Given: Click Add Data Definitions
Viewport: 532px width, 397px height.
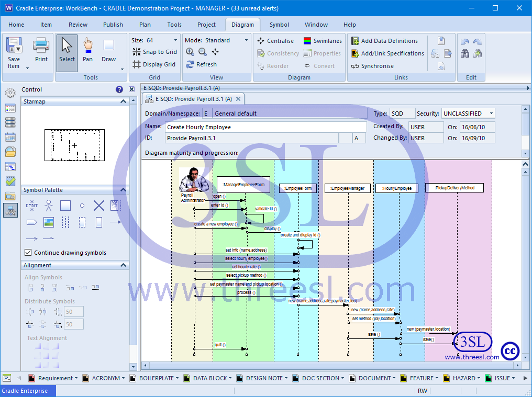Looking at the screenshot, I should 384,41.
